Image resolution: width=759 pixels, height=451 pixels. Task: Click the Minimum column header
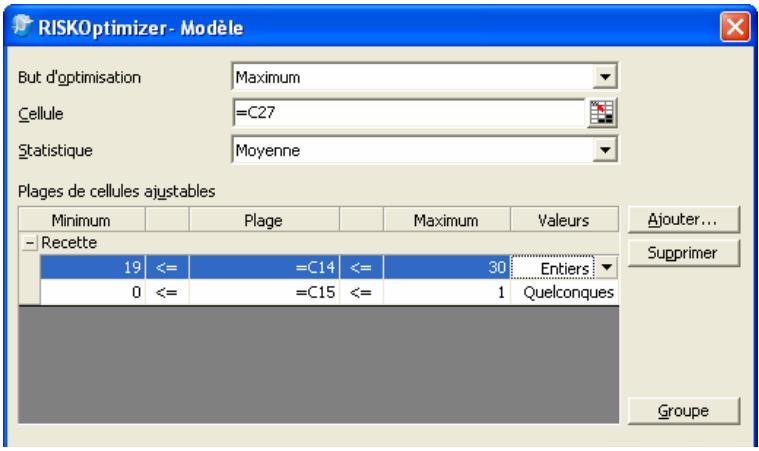point(81,220)
